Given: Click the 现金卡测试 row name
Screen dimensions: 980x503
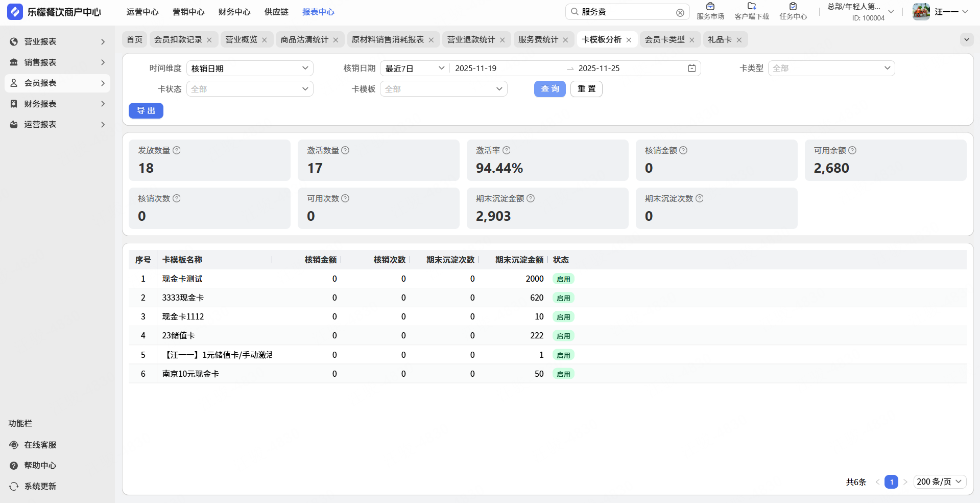Looking at the screenshot, I should tap(182, 279).
